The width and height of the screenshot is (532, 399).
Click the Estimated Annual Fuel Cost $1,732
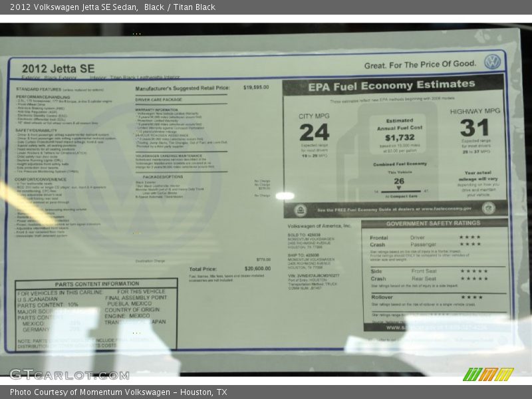click(x=399, y=138)
